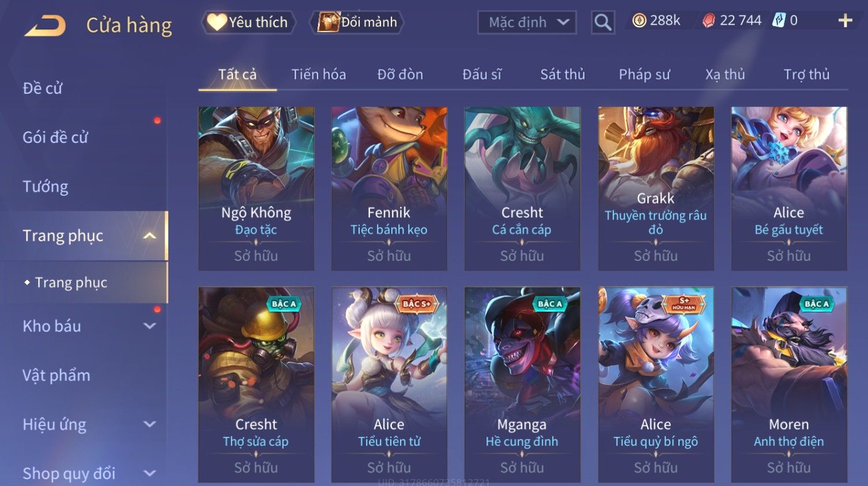Open search with the magnifier icon
The height and width of the screenshot is (486, 868).
(x=603, y=22)
